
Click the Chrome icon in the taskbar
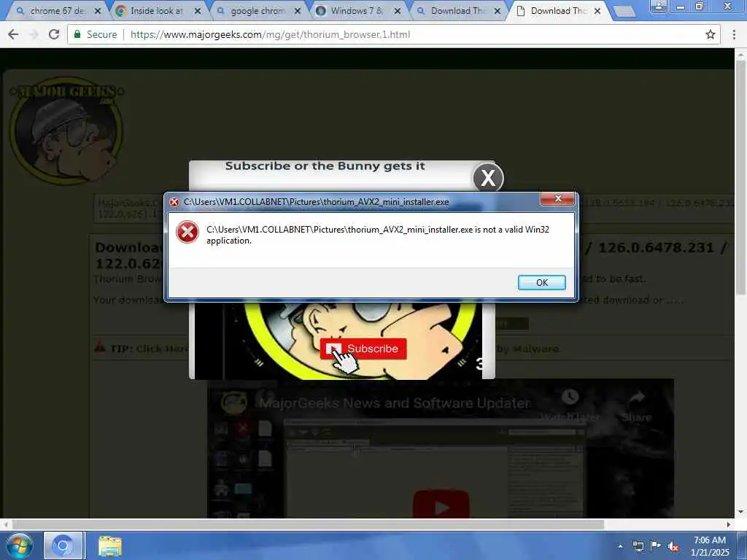(x=63, y=545)
